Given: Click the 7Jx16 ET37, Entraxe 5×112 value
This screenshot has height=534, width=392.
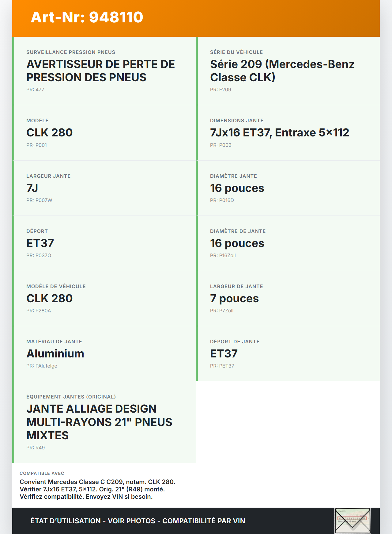Looking at the screenshot, I should 279,133.
